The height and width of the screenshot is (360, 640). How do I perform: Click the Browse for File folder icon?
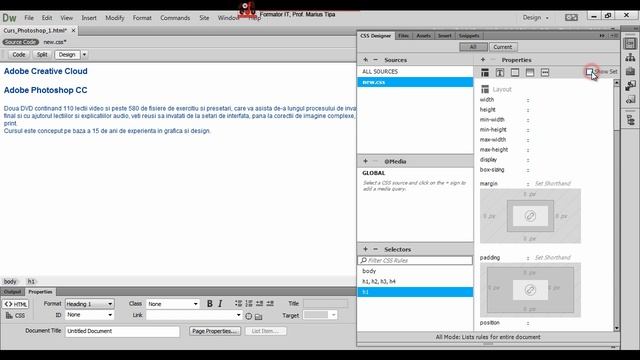tap(258, 316)
